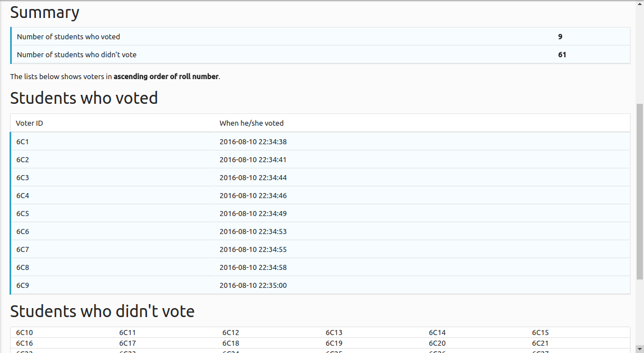Image resolution: width=644 pixels, height=353 pixels.
Task: Click non-voter entry 6C18
Action: [230, 343]
